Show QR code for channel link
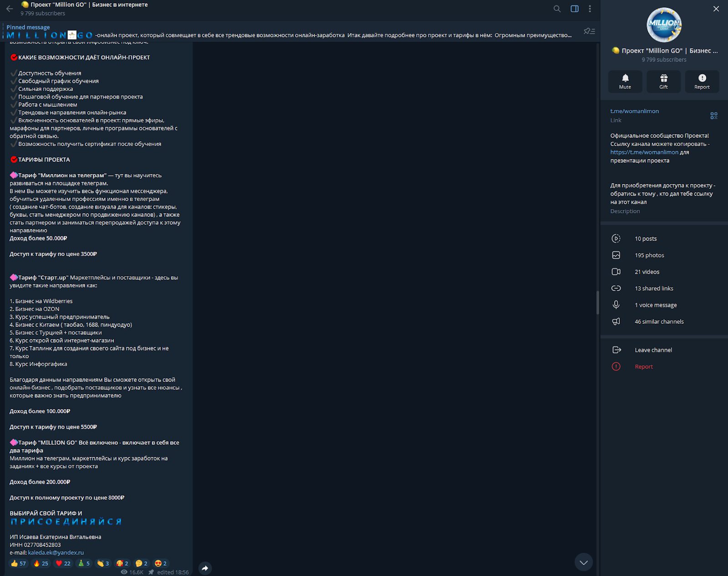The width and height of the screenshot is (728, 576). [713, 116]
